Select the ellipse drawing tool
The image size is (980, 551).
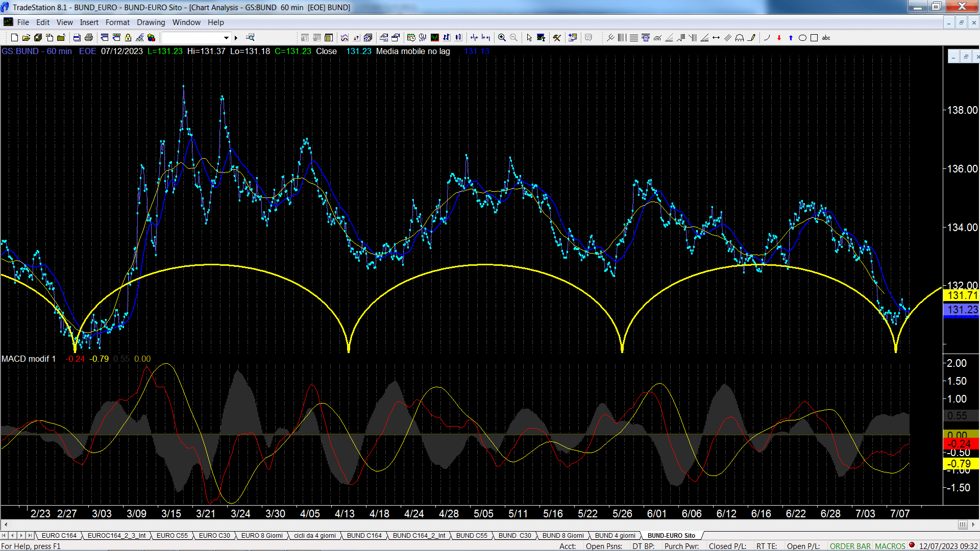click(802, 37)
